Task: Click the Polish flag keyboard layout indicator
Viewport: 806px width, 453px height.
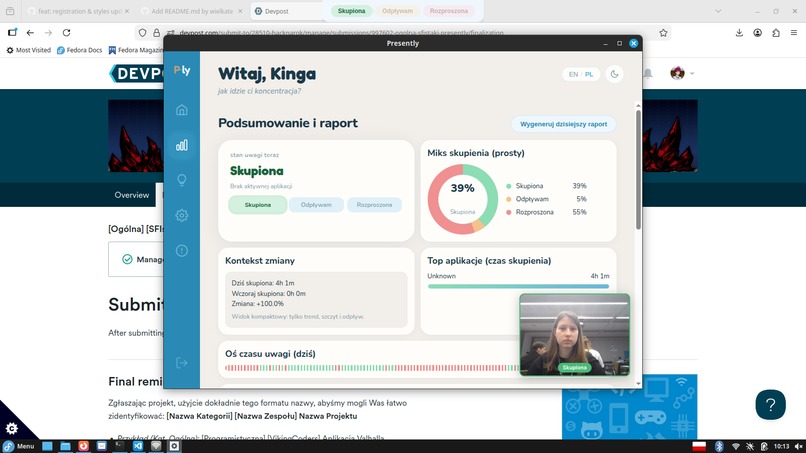Action: (x=699, y=446)
